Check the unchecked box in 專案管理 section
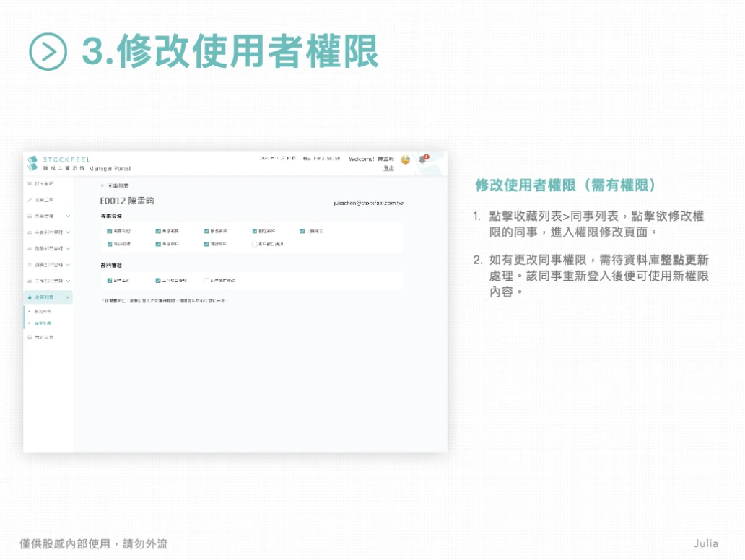 click(254, 244)
